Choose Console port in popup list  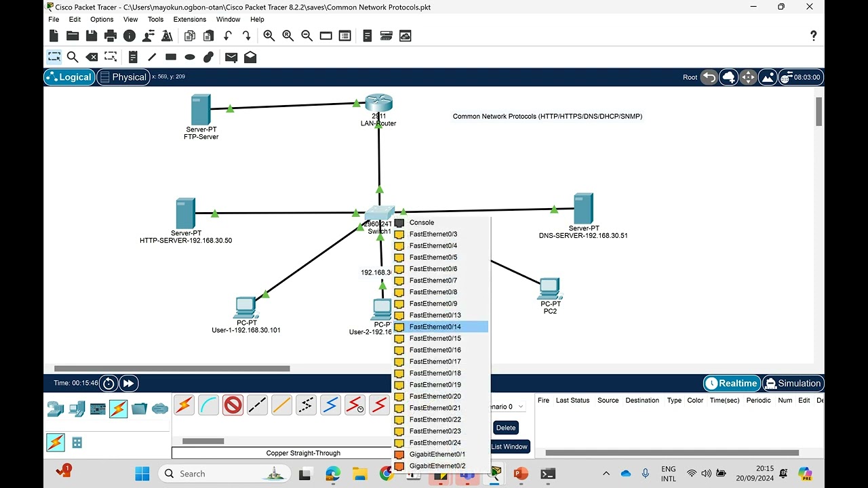coord(440,222)
